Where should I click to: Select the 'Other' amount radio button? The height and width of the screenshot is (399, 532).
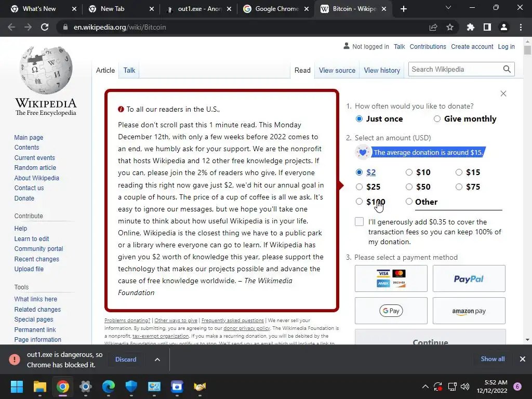[409, 202]
